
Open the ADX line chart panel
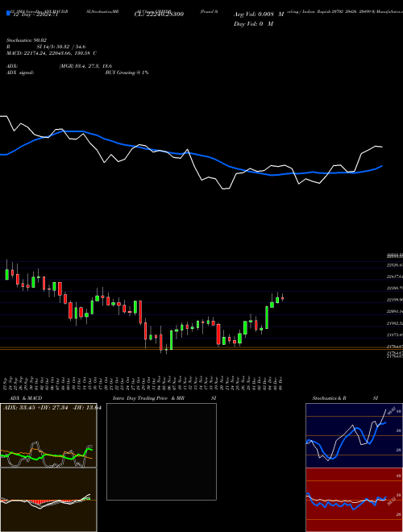(48, 435)
